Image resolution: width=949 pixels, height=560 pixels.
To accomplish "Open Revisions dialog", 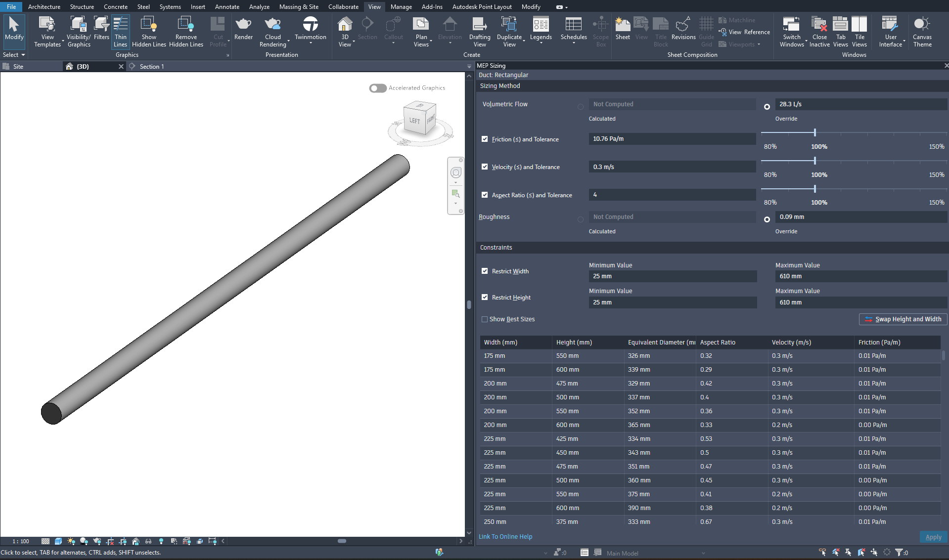I will (683, 29).
